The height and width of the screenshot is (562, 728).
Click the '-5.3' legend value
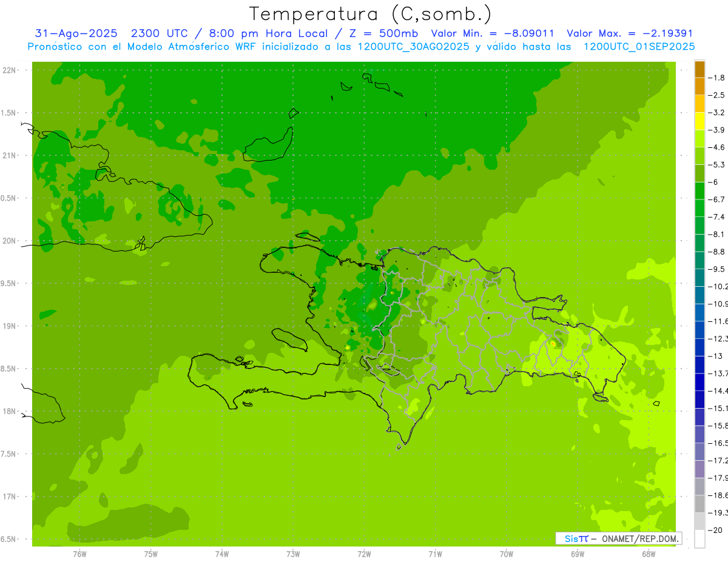pyautogui.click(x=716, y=165)
